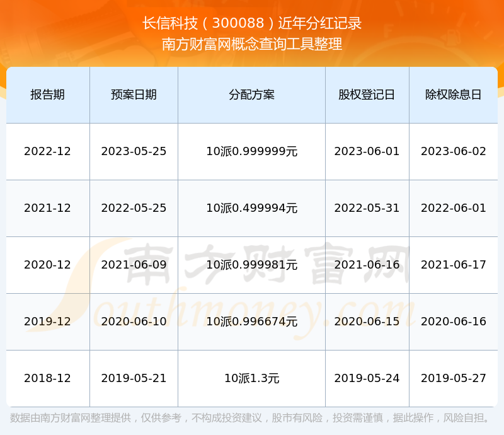The width and height of the screenshot is (504, 435).
Task: Select the proposal date 2023-05-25
Action: tap(134, 151)
